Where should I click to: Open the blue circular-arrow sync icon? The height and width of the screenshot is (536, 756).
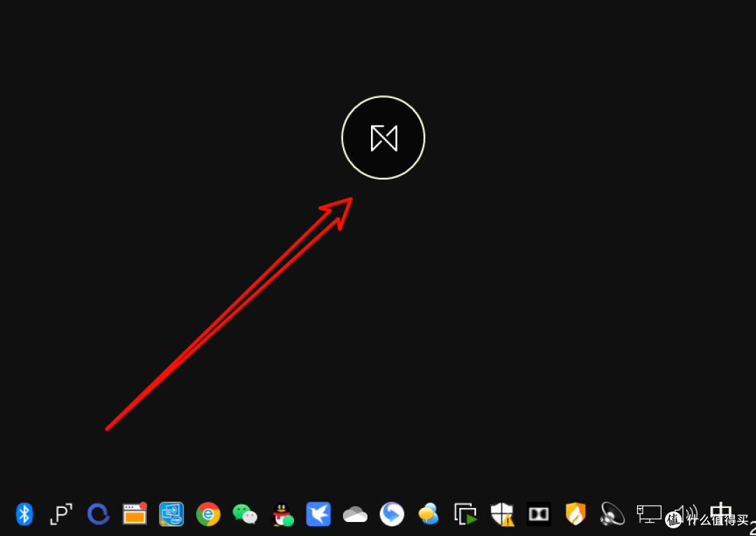pyautogui.click(x=99, y=514)
